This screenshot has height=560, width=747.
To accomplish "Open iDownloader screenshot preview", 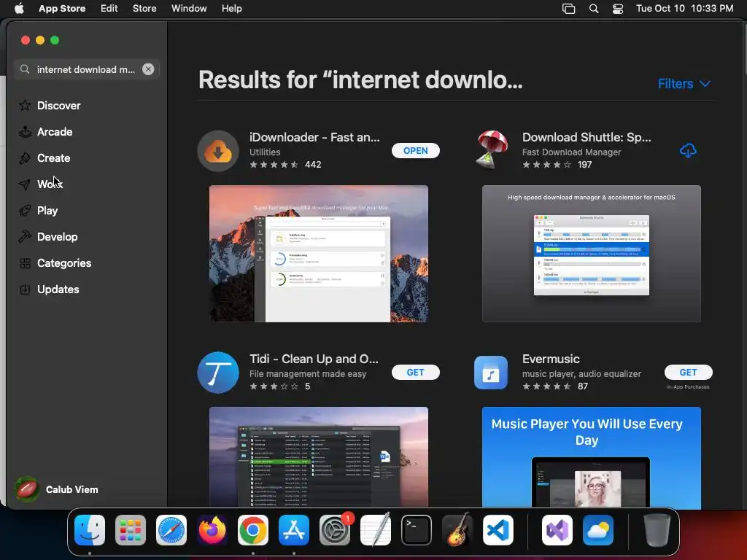I will tap(319, 254).
